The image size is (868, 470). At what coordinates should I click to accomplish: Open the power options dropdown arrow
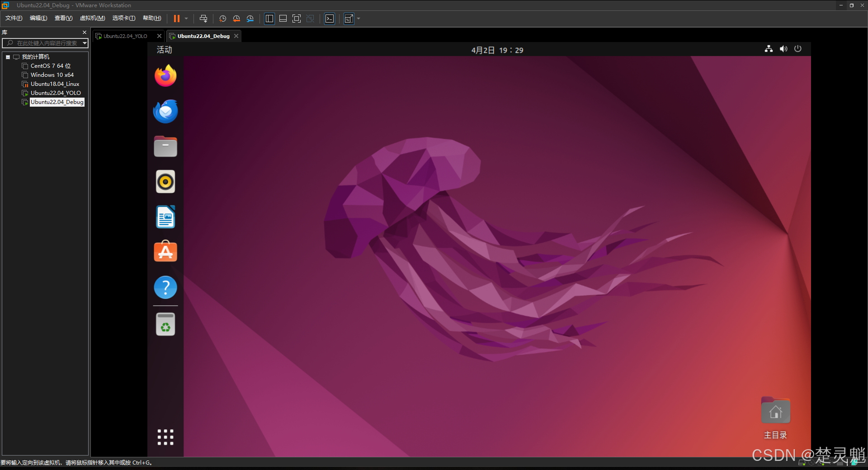point(186,19)
